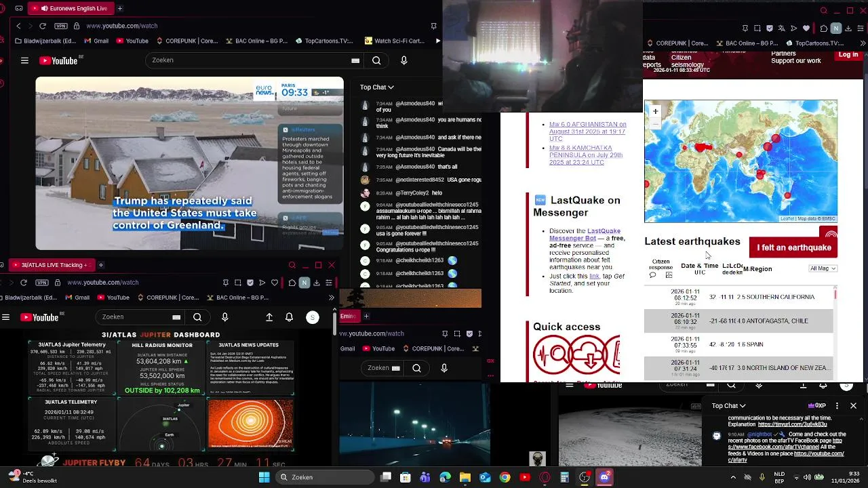This screenshot has height=488, width=868.
Task: Open new tab beside the Eminc tab
Action: pyautogui.click(x=366, y=316)
